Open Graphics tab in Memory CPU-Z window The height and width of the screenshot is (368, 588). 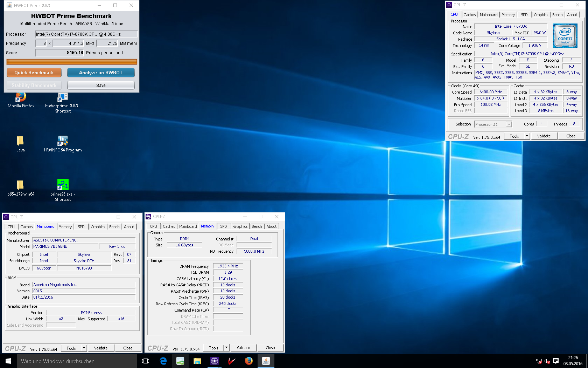tap(240, 226)
